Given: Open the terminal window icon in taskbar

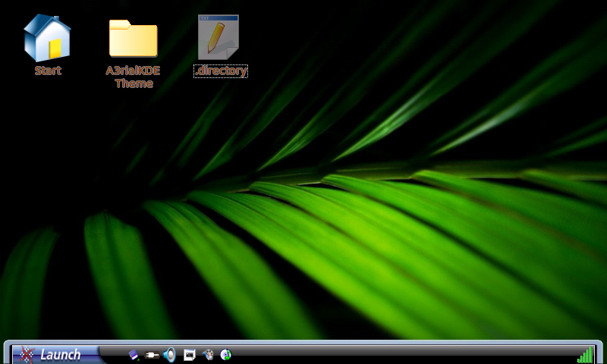Looking at the screenshot, I should click(x=189, y=354).
